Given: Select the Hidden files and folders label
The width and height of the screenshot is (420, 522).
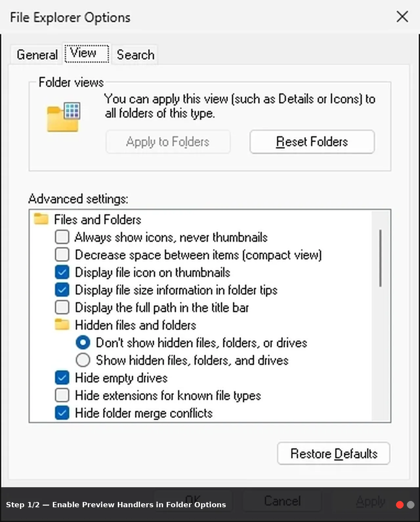Looking at the screenshot, I should point(136,325).
